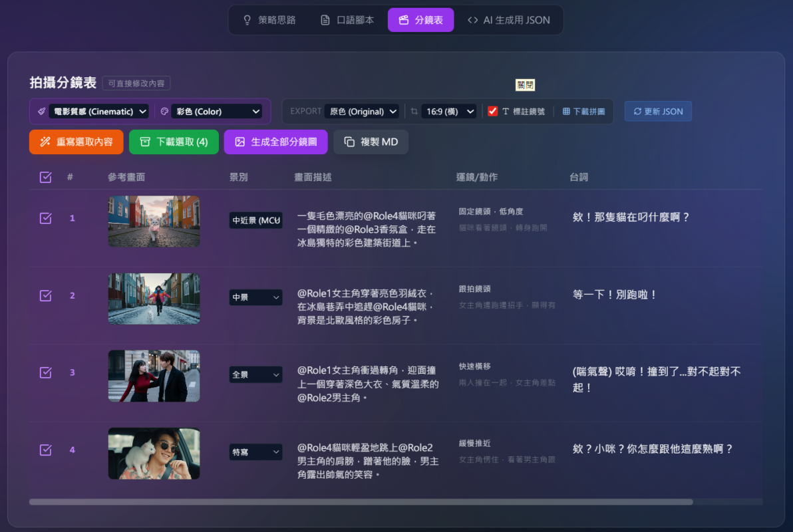Open the reference thumbnail for shot 1
This screenshot has height=532, width=793.
click(154, 221)
